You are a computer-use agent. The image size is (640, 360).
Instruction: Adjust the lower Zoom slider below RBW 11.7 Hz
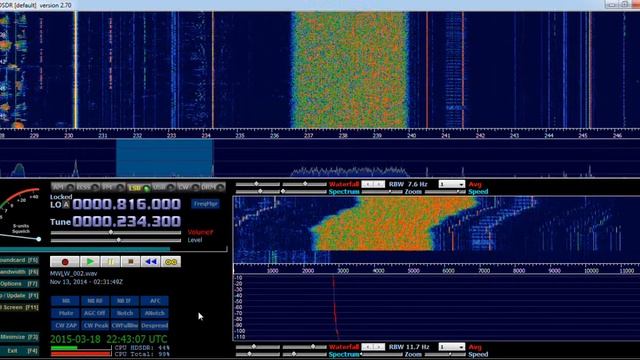[x=382, y=354]
